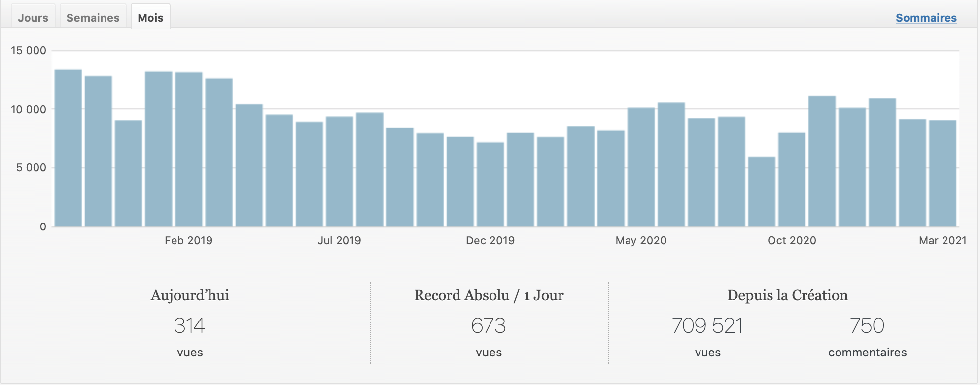Click the last bar, Mar 2021
Viewport: 980px width, 385px height.
click(943, 173)
